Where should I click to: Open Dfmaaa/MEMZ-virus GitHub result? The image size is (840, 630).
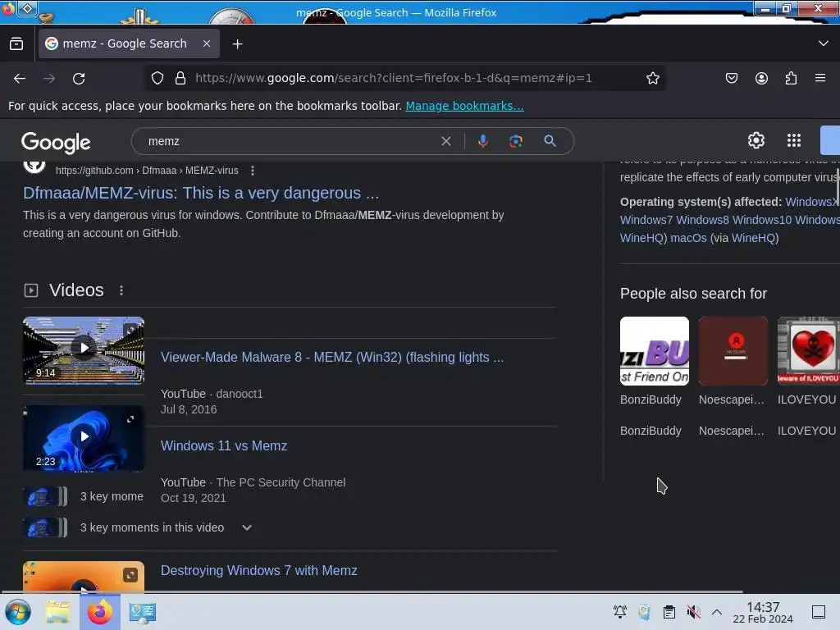(x=201, y=193)
